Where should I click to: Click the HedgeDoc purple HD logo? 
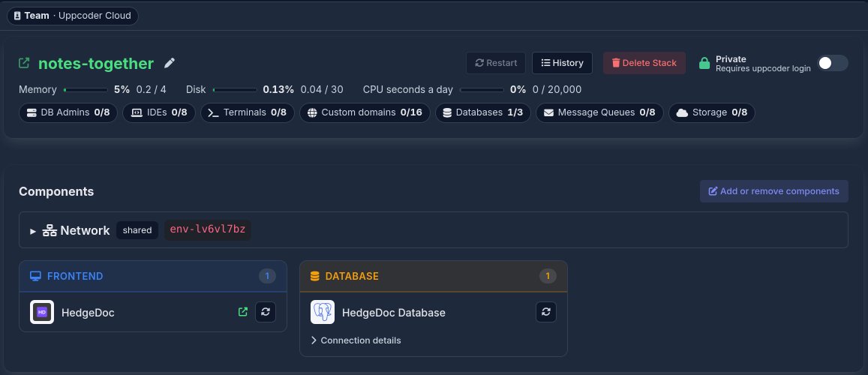[x=42, y=312]
